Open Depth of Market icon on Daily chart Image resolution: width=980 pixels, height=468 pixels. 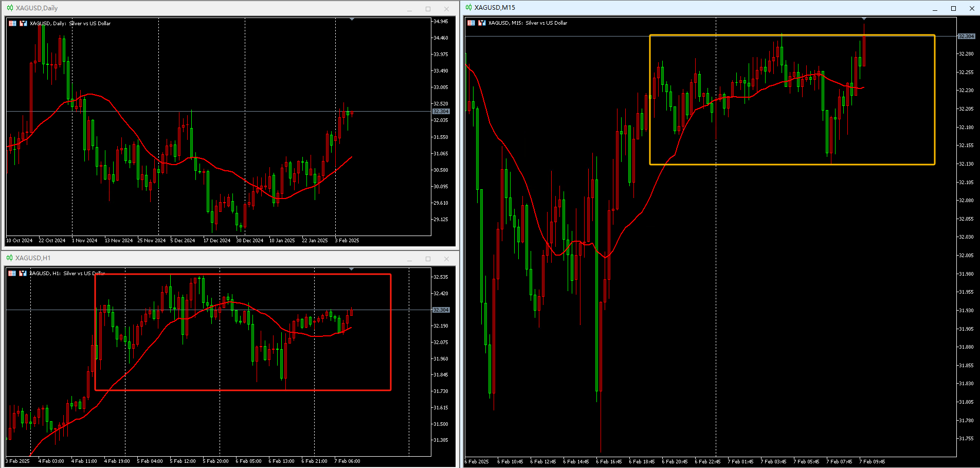23,24
